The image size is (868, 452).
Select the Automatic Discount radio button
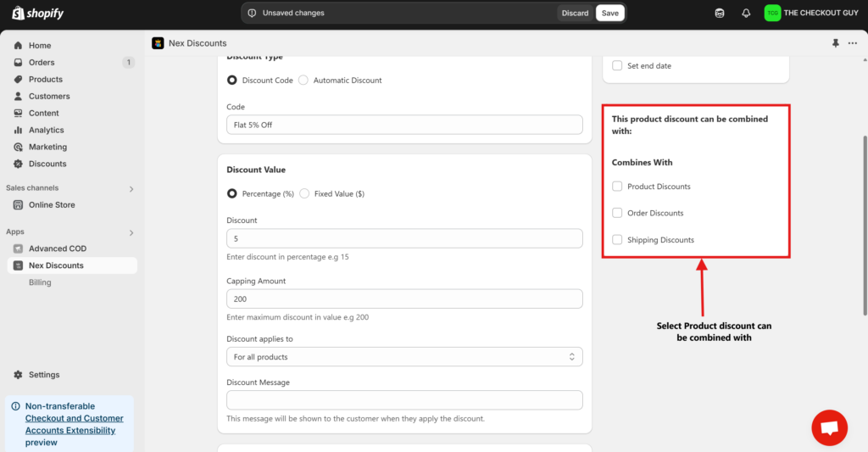303,81
